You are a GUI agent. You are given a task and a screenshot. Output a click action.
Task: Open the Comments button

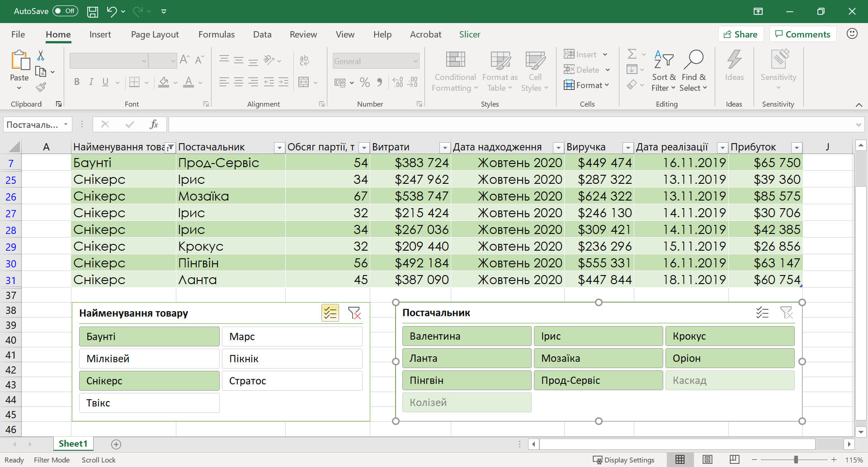tap(802, 34)
